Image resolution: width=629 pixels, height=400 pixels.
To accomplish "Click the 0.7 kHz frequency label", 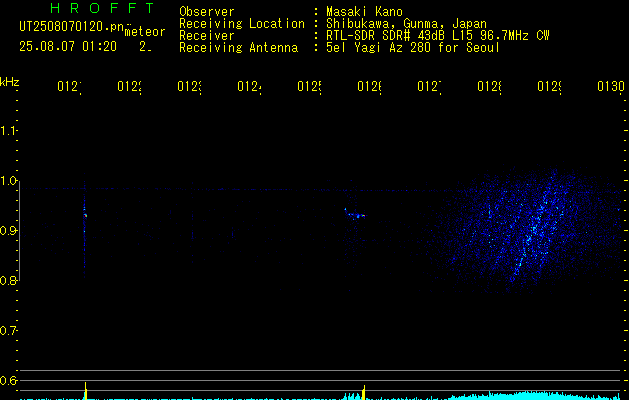I will point(8,331).
